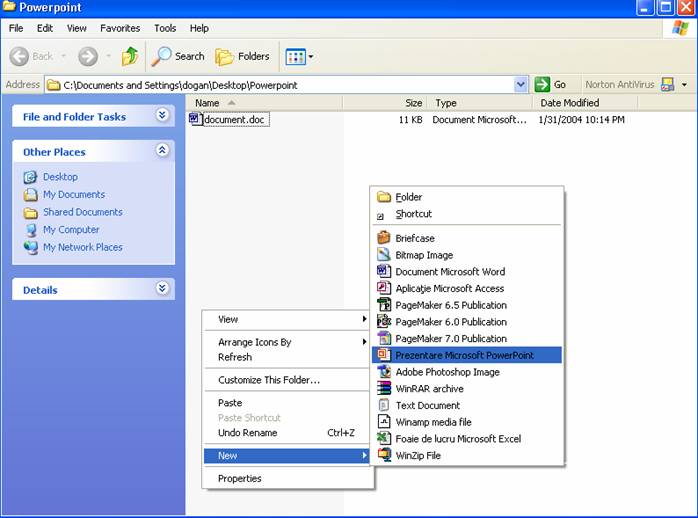
Task: Click the highlighted New menu entry
Action: [287, 456]
